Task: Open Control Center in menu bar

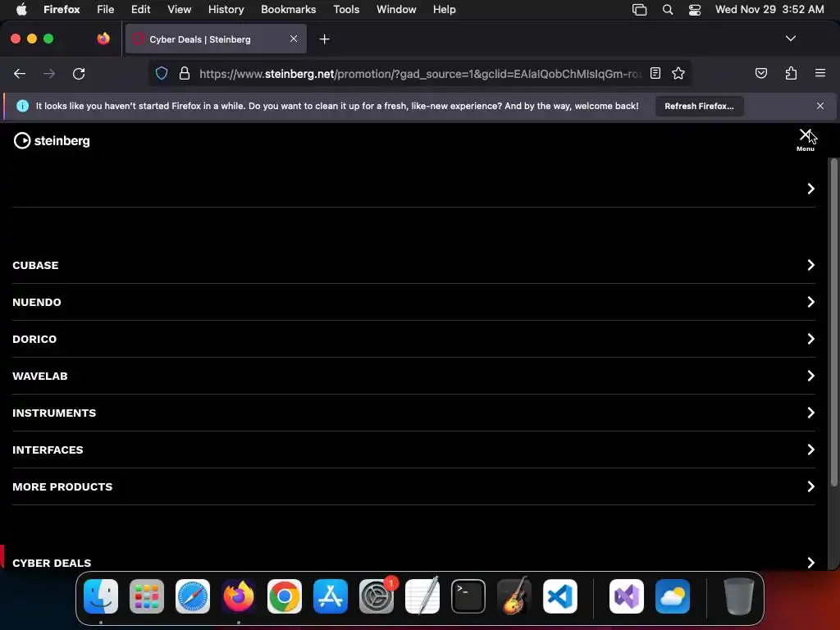Action: click(694, 10)
